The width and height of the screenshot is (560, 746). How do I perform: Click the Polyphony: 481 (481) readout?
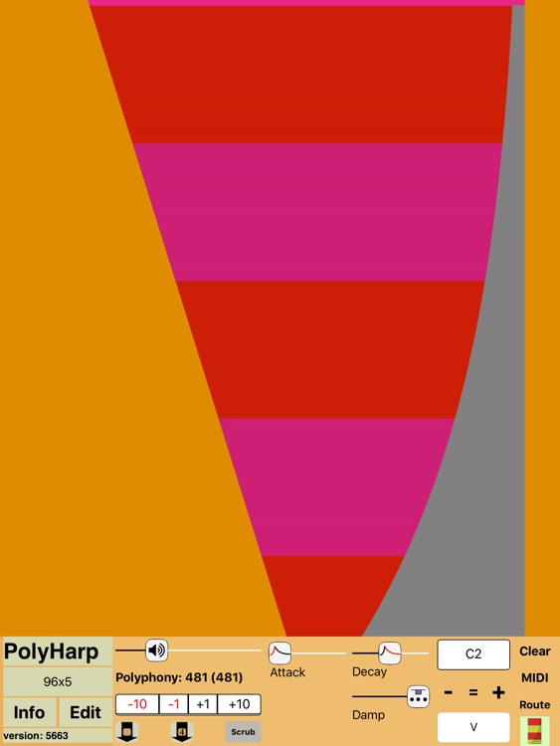click(x=179, y=677)
